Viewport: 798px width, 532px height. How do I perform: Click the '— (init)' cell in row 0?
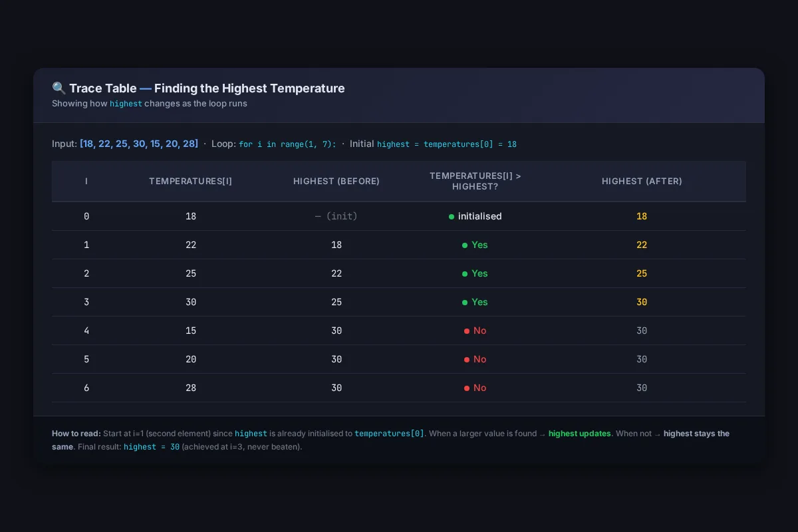click(336, 216)
